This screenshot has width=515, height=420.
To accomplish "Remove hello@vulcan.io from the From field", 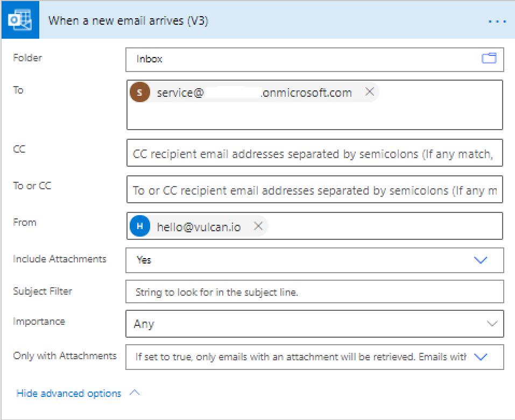I will pos(258,226).
